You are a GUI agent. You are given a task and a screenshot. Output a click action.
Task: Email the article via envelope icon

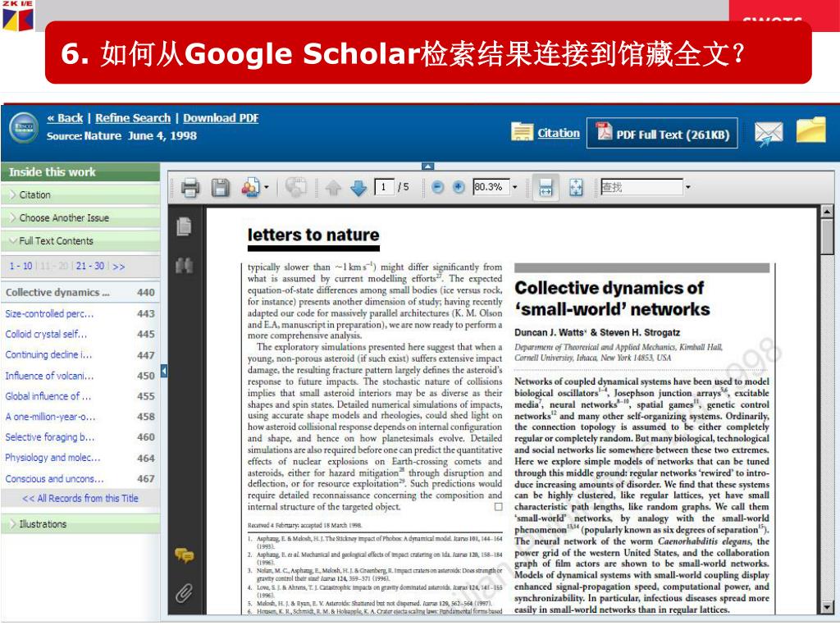(769, 133)
